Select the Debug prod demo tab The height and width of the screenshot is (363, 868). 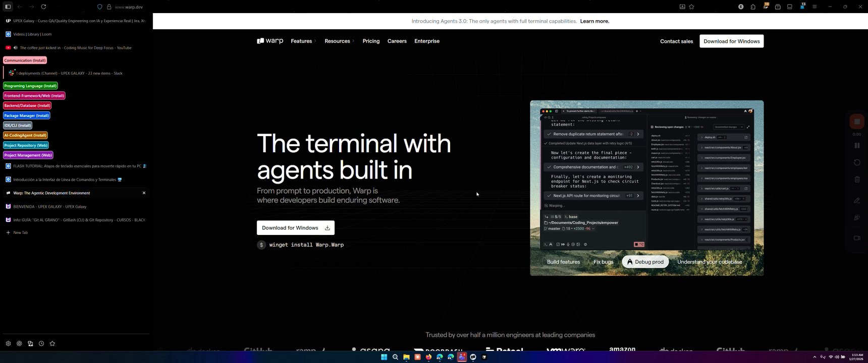coord(645,262)
